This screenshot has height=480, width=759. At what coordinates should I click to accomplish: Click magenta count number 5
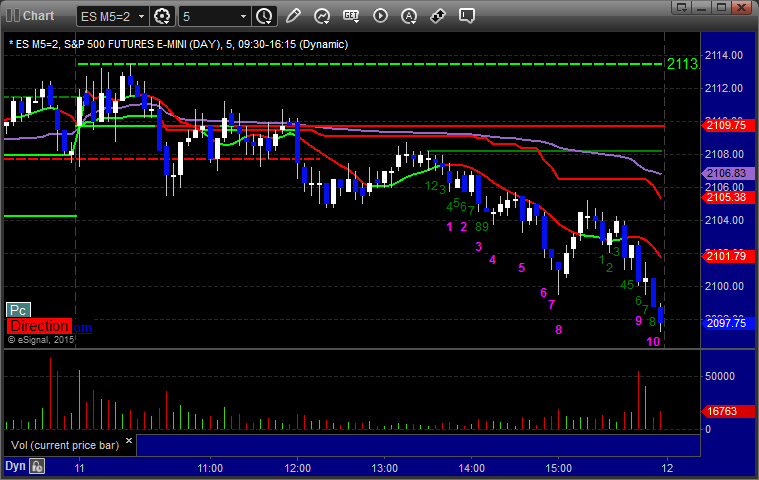tap(521, 268)
